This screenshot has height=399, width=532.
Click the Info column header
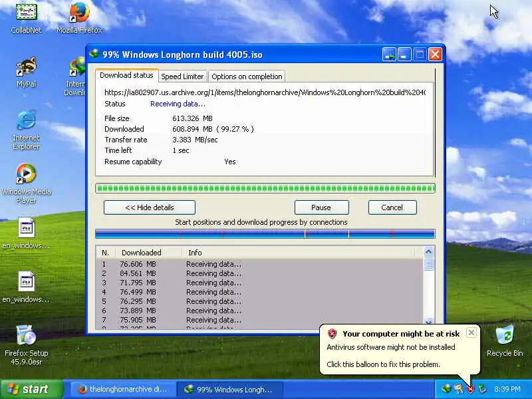(x=299, y=253)
